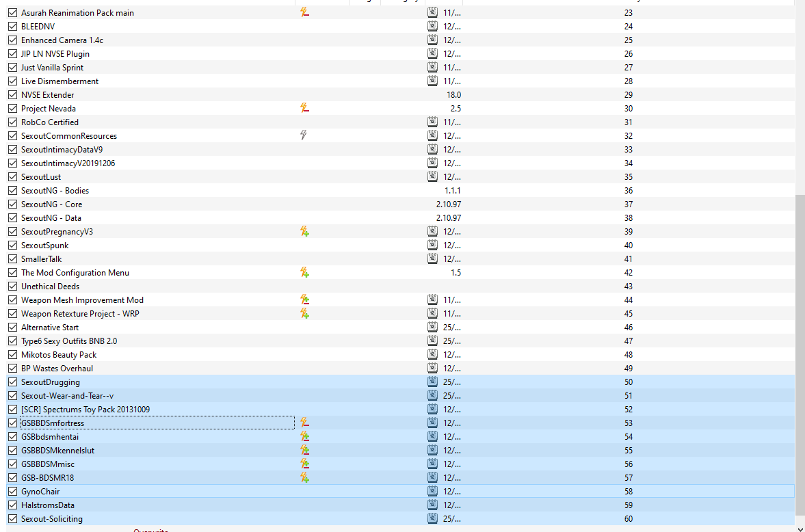Click the calendar version icon for Alternative Start
805x532 pixels.
pyautogui.click(x=432, y=327)
